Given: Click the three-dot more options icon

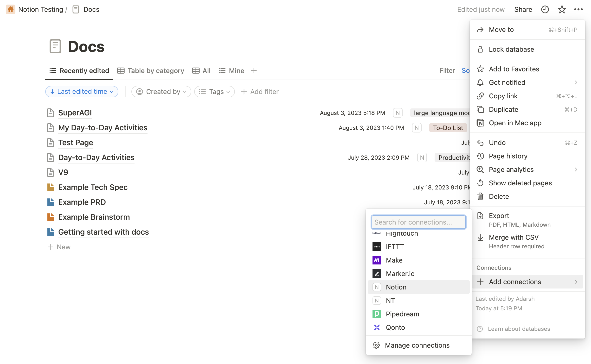Looking at the screenshot, I should pos(578,9).
